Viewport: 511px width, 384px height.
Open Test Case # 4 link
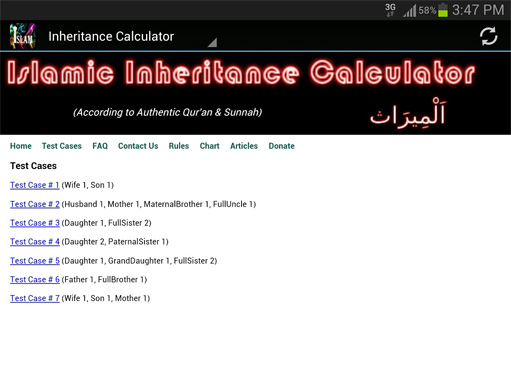[x=35, y=242]
